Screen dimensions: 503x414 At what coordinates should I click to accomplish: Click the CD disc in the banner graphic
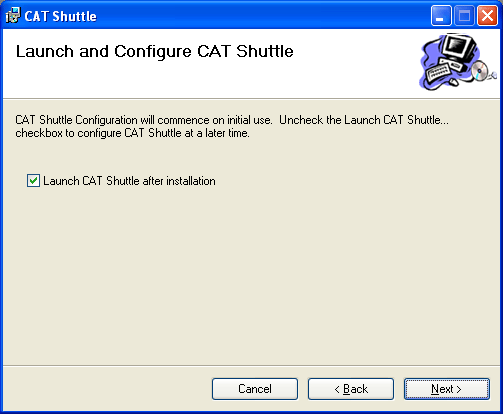tap(480, 71)
